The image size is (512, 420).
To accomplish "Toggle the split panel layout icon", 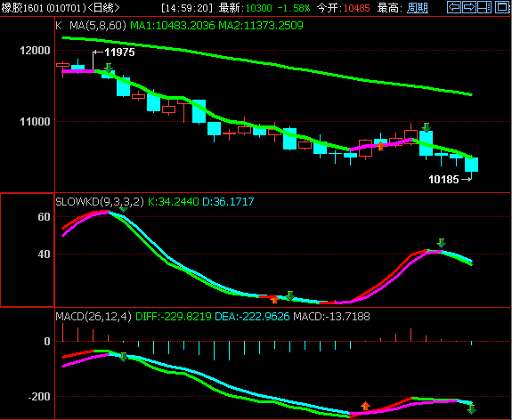I will point(484,7).
